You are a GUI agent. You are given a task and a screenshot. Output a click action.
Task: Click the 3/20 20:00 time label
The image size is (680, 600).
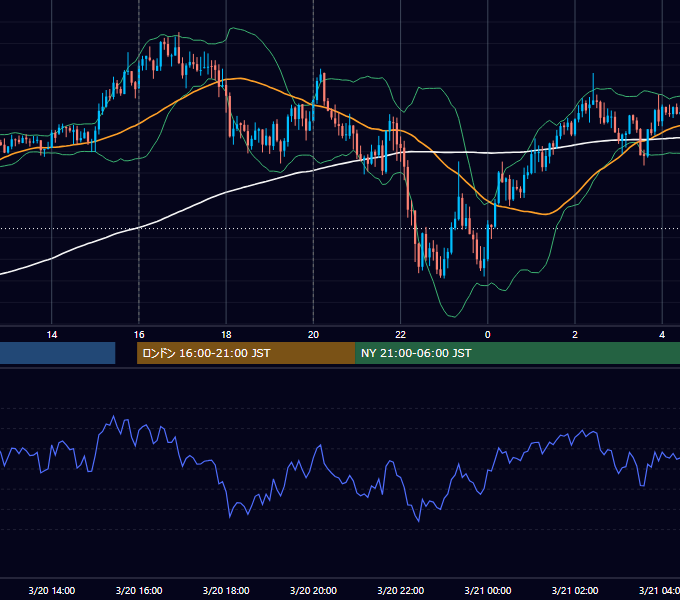[313, 590]
